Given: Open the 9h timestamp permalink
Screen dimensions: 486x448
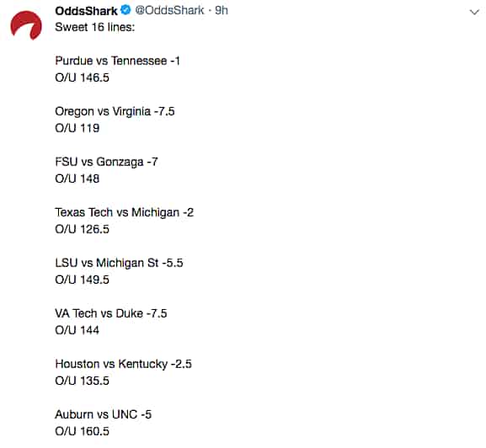Looking at the screenshot, I should pyautogui.click(x=222, y=11).
